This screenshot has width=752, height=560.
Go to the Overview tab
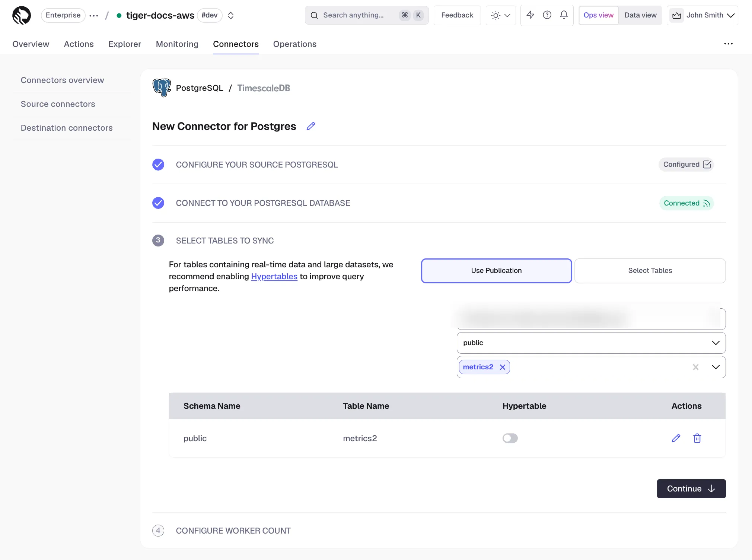click(31, 44)
